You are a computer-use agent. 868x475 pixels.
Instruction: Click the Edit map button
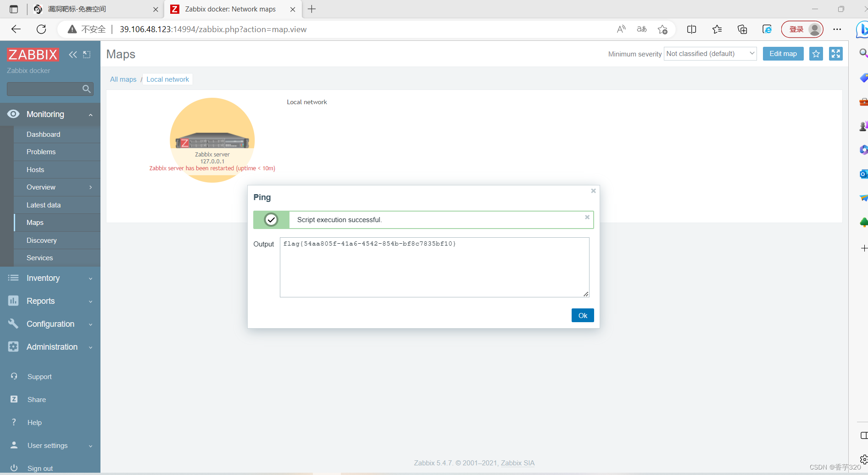coord(783,54)
